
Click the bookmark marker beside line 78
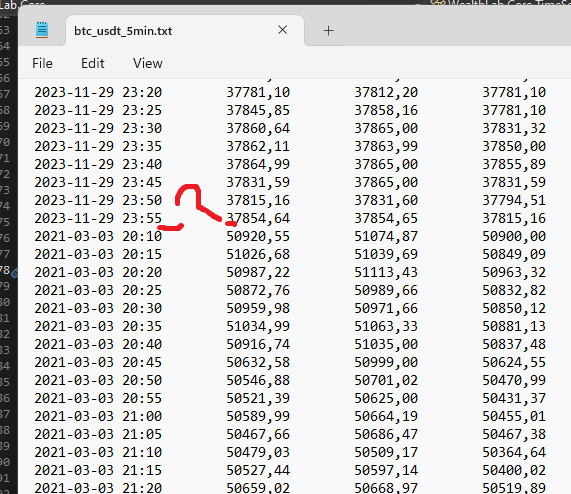(15, 273)
